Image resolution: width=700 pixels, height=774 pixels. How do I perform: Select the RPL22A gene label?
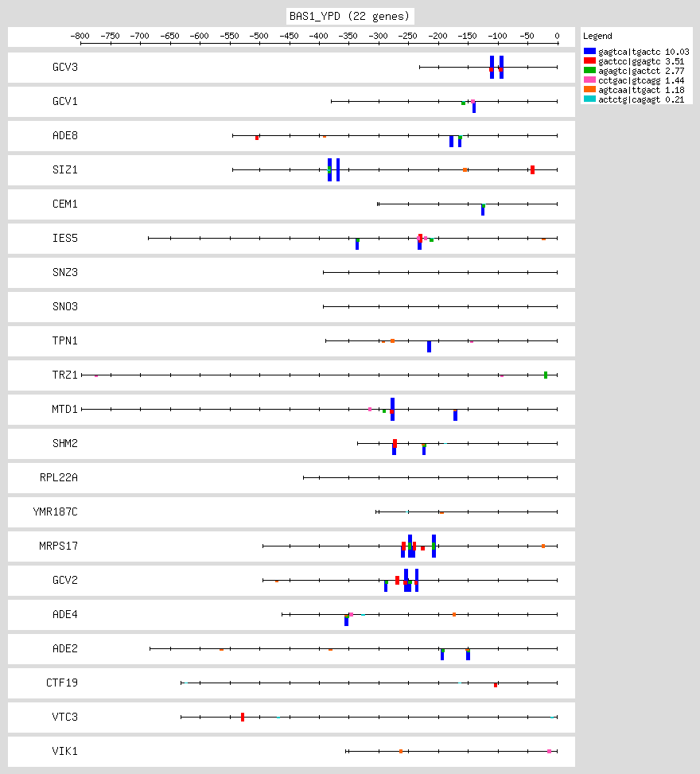(58, 478)
